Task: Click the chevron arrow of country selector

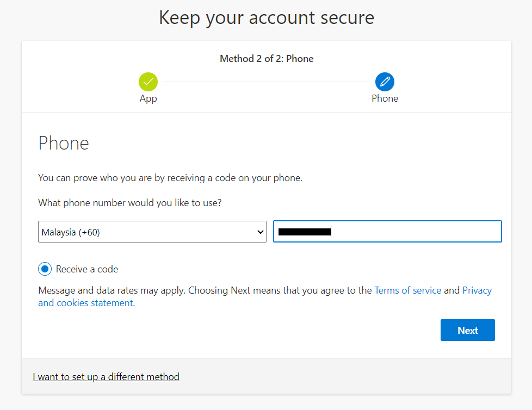Action: (259, 232)
